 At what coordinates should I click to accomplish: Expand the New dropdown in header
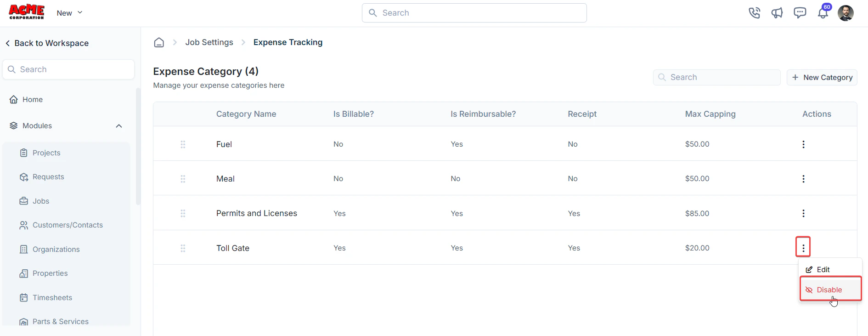69,13
